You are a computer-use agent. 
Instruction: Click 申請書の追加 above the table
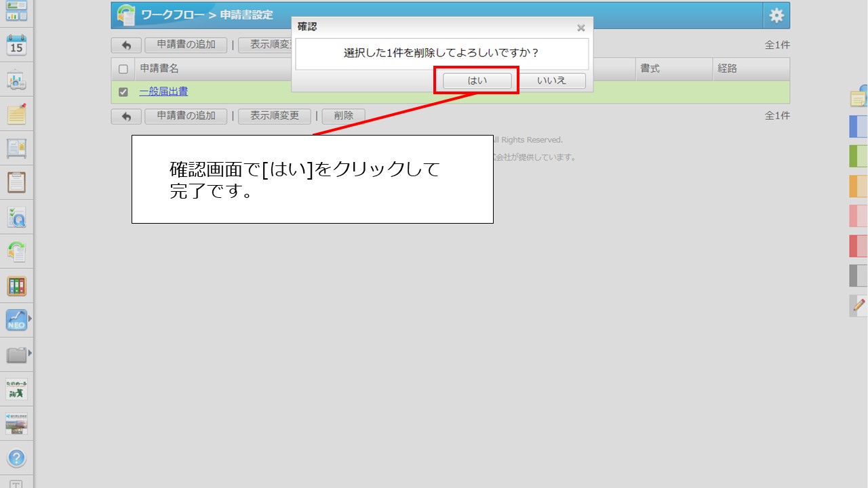186,45
